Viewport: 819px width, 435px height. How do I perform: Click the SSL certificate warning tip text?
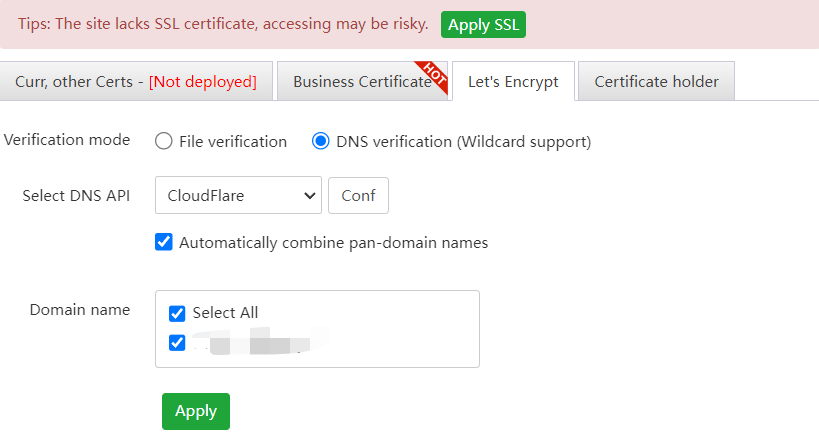tap(223, 25)
